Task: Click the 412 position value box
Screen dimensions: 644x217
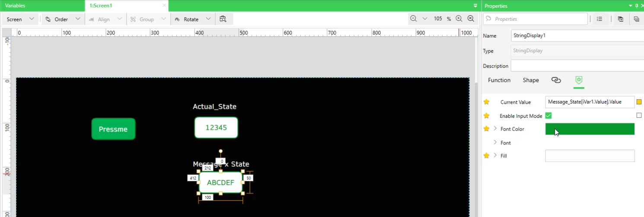Action: (x=193, y=178)
